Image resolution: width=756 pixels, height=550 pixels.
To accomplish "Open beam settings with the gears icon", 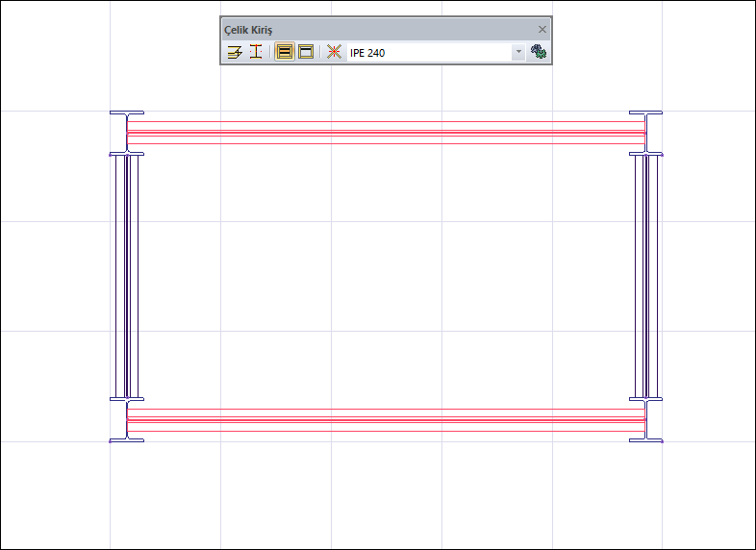I will [x=538, y=52].
